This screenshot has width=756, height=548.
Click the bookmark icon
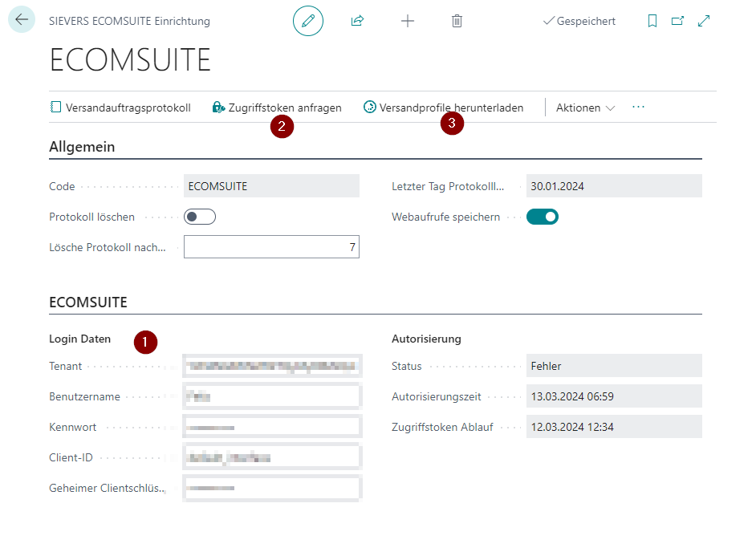[x=652, y=21]
